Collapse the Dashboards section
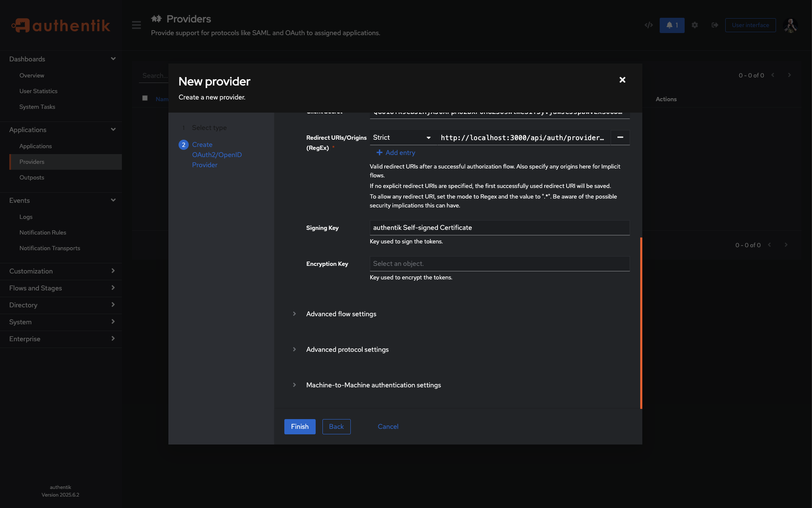Viewport: 812px width, 508px height. 61,59
